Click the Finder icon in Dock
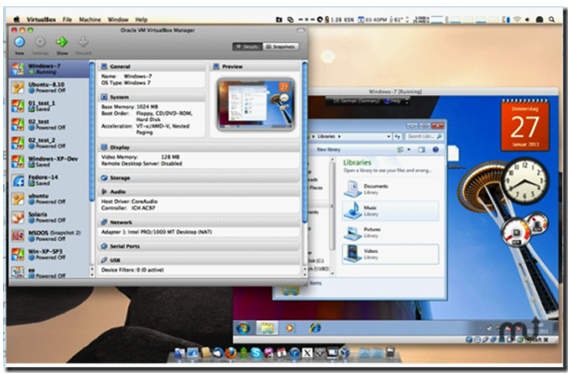568x374 pixels. tap(180, 353)
